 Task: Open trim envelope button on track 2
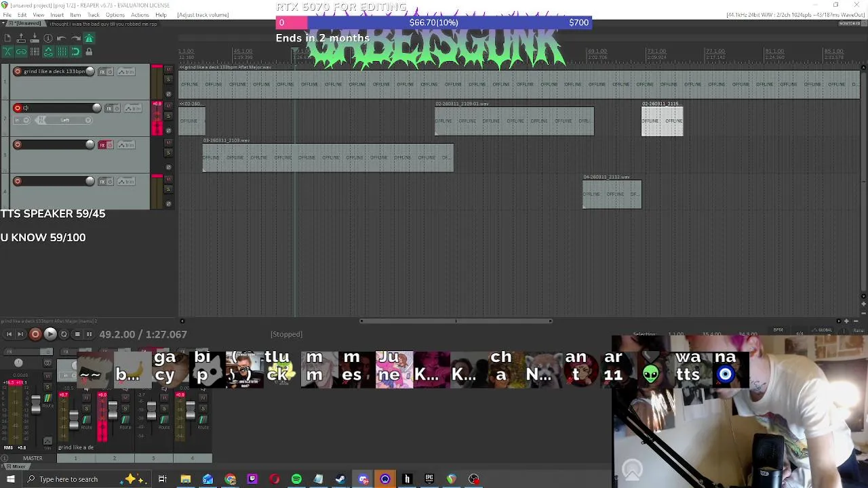133,108
